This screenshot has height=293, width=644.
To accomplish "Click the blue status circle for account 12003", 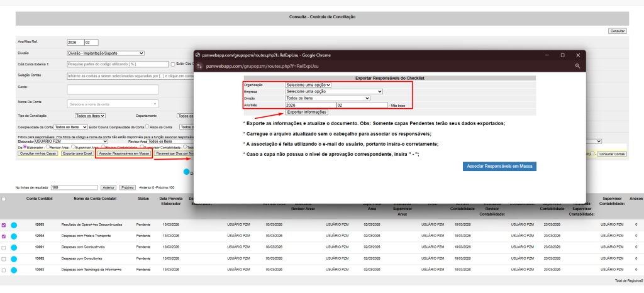I will coord(13,224).
